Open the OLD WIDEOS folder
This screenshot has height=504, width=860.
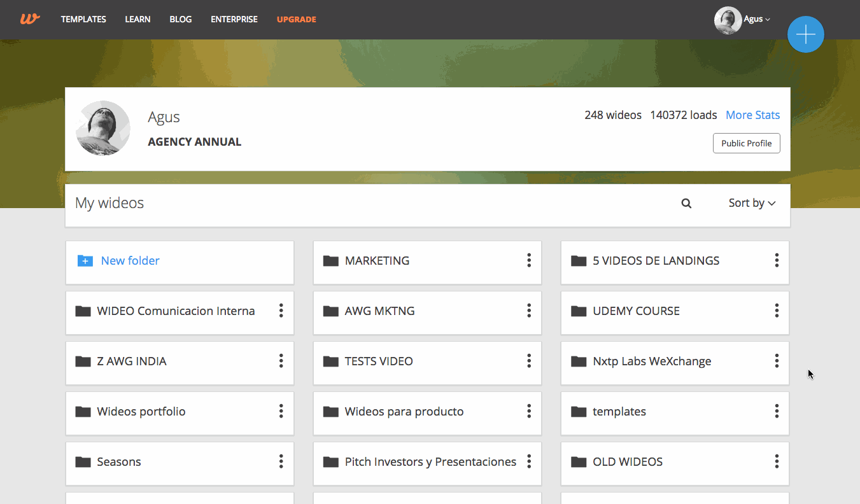[x=628, y=462]
